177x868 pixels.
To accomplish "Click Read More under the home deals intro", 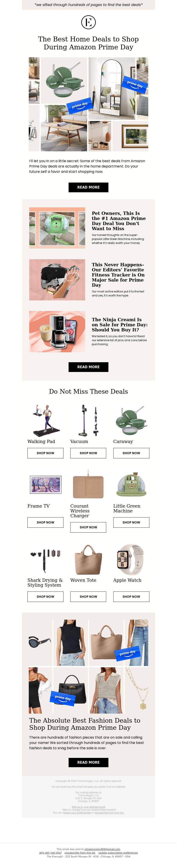I will coord(88,187).
